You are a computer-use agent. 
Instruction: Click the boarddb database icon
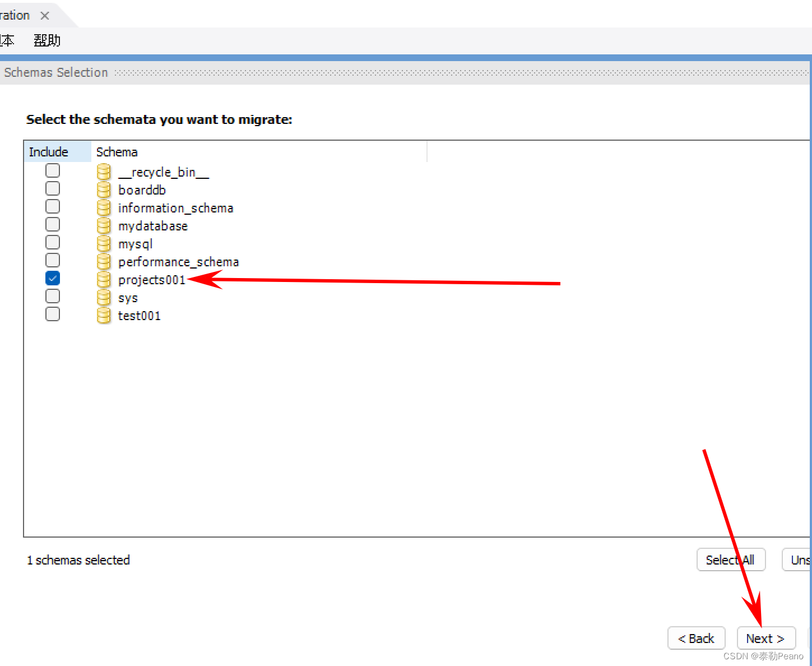104,189
